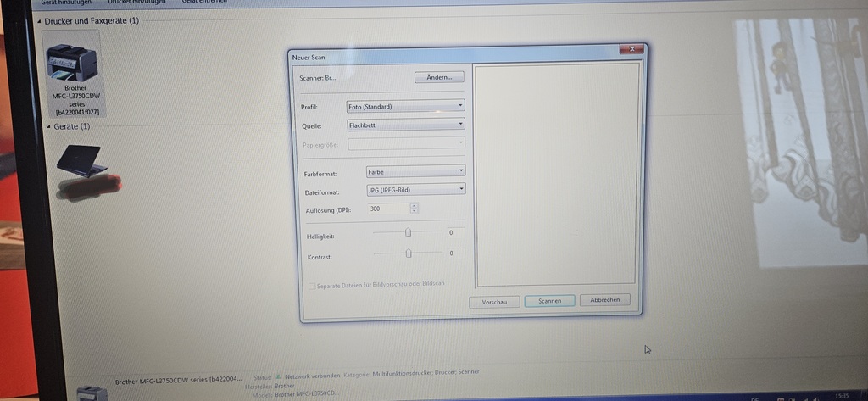Click the Helligkeit slider handle

click(408, 232)
